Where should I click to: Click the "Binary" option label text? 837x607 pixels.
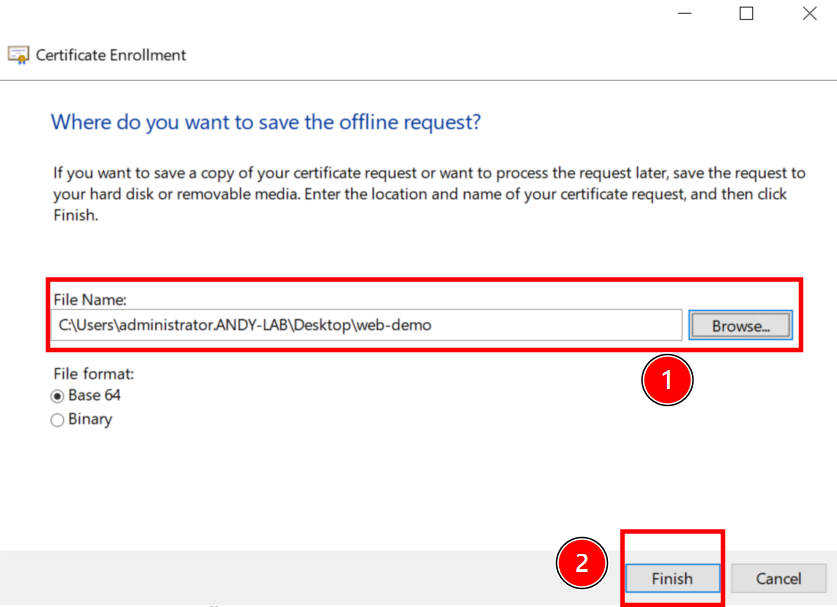[x=90, y=420]
